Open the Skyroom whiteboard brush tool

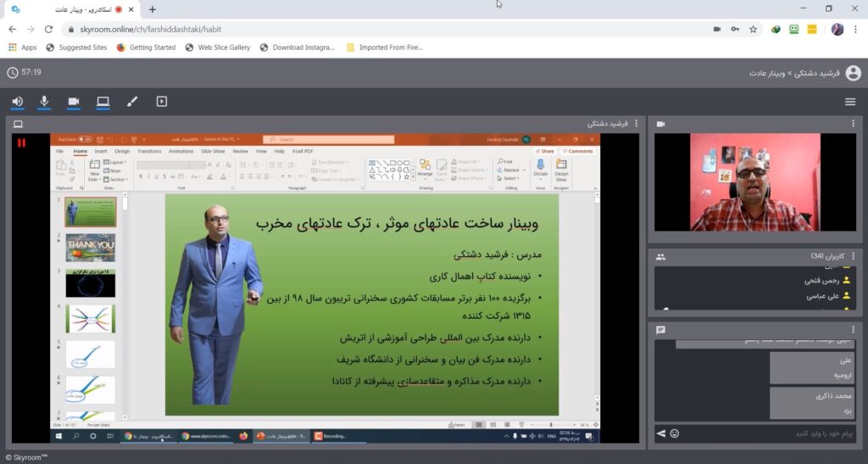[x=132, y=101]
